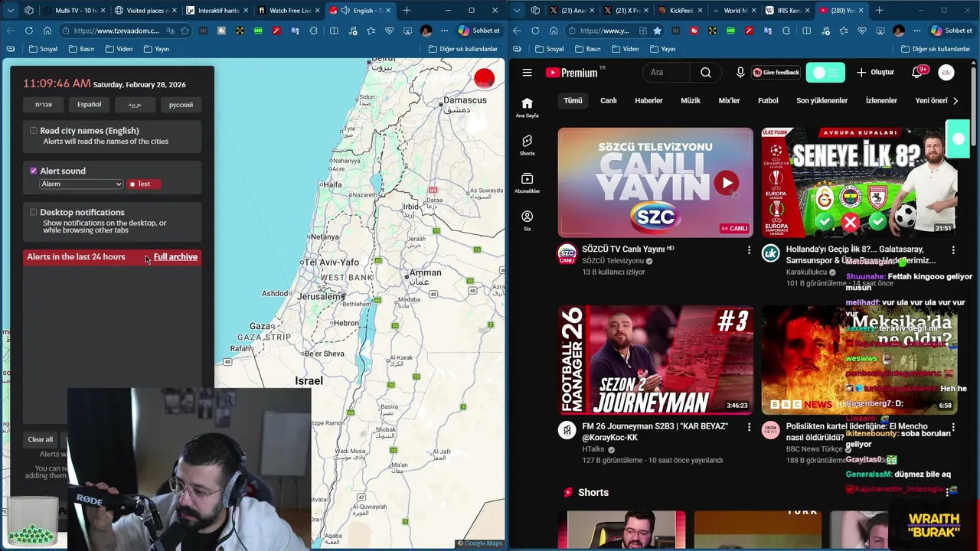
Task: Open Siz profile in YouTube sidebar
Action: click(527, 220)
